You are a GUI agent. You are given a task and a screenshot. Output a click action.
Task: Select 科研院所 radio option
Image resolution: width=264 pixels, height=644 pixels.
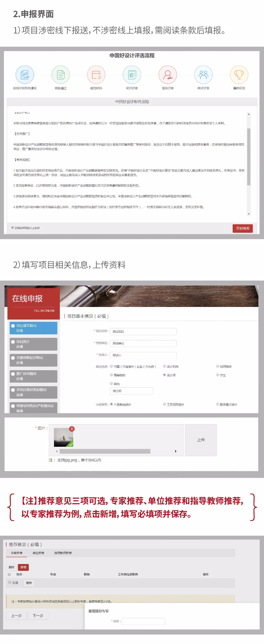[217, 366]
